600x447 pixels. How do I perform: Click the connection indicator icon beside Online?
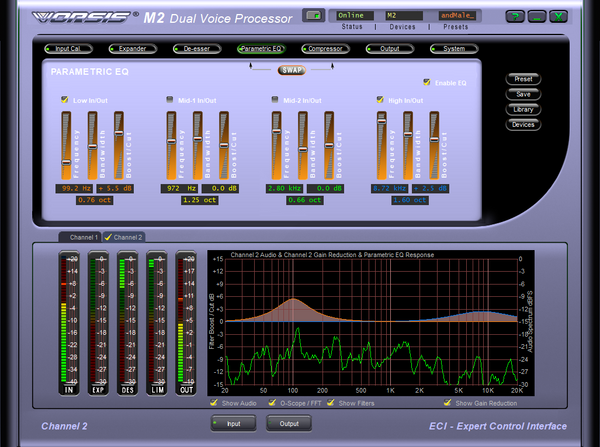(x=313, y=16)
